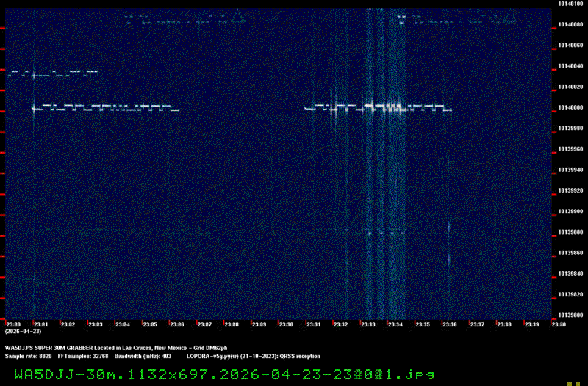Click frequency label 10140060
Screen dimensions: 588x386
click(571, 46)
